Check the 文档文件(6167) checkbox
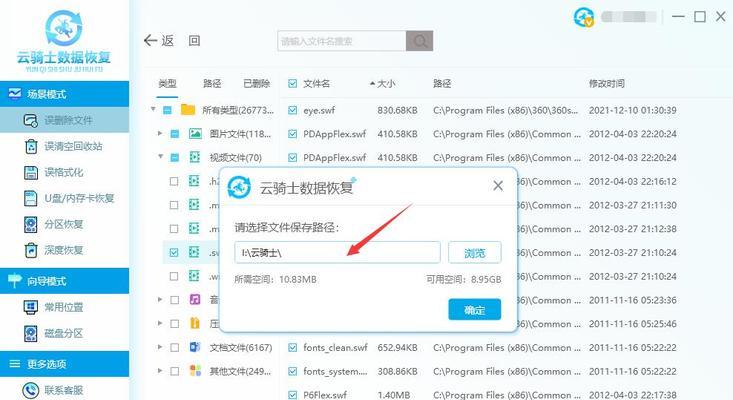 174,347
